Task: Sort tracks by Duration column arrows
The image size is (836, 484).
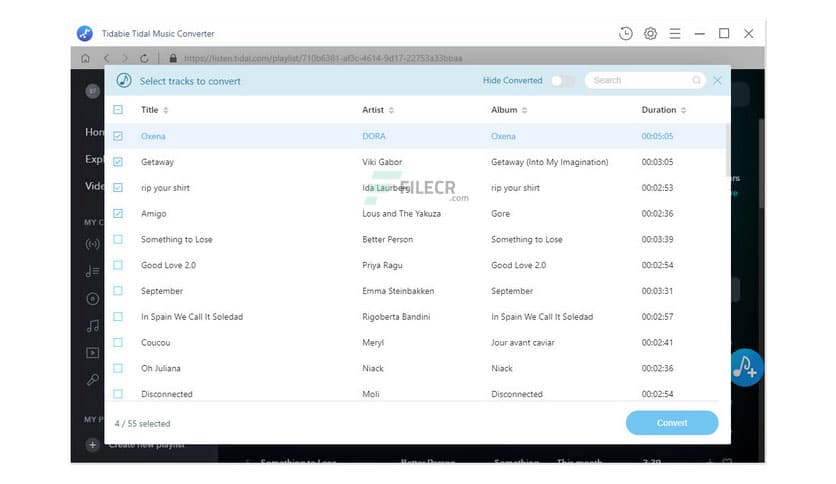Action: (684, 110)
